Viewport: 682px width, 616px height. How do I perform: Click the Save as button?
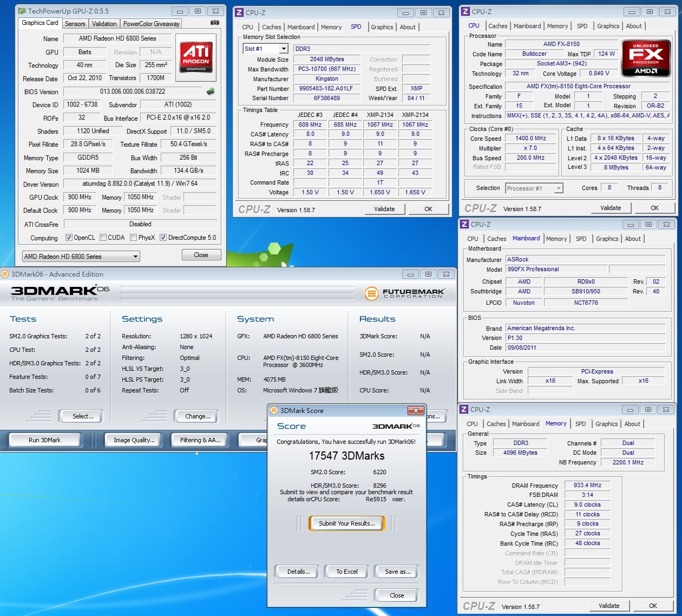tap(397, 572)
